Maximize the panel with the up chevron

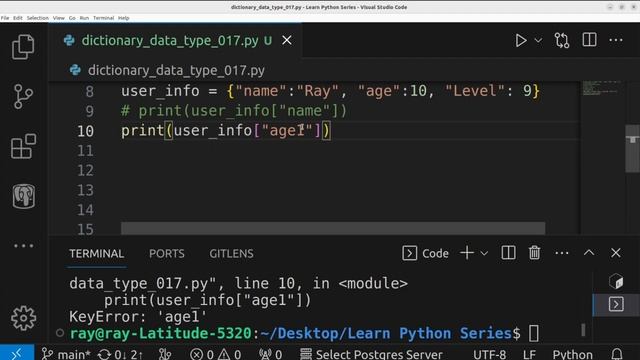click(x=589, y=253)
